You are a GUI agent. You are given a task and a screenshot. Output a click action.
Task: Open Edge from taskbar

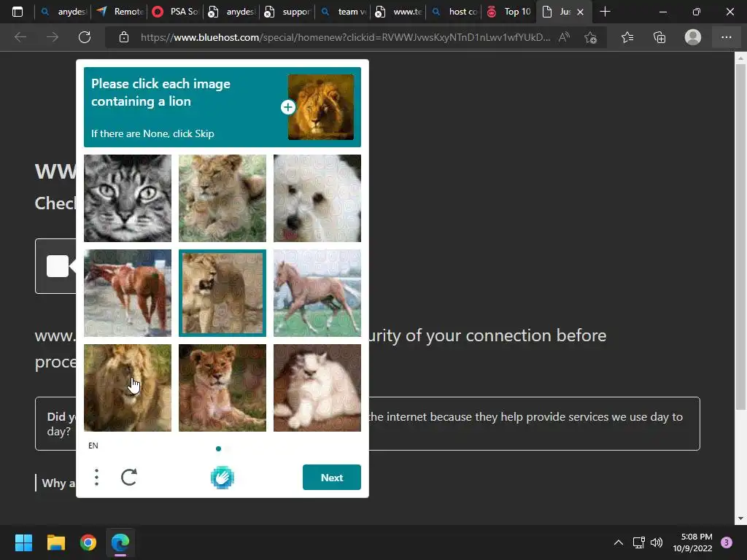[x=120, y=542]
